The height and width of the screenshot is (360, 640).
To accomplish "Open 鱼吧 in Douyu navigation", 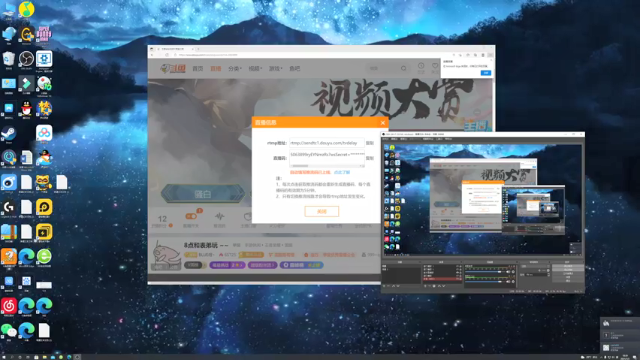I will [x=294, y=69].
